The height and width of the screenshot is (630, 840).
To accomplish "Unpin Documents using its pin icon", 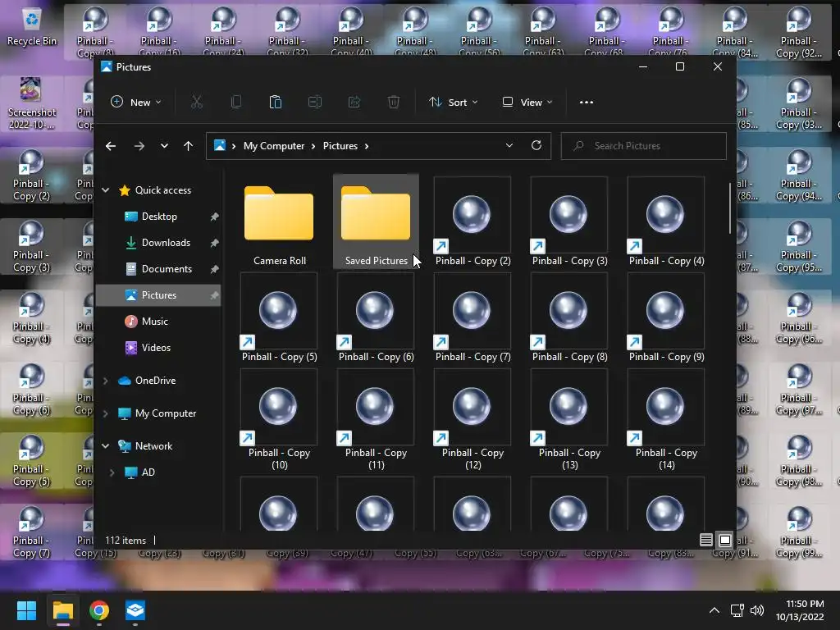I will tap(214, 269).
